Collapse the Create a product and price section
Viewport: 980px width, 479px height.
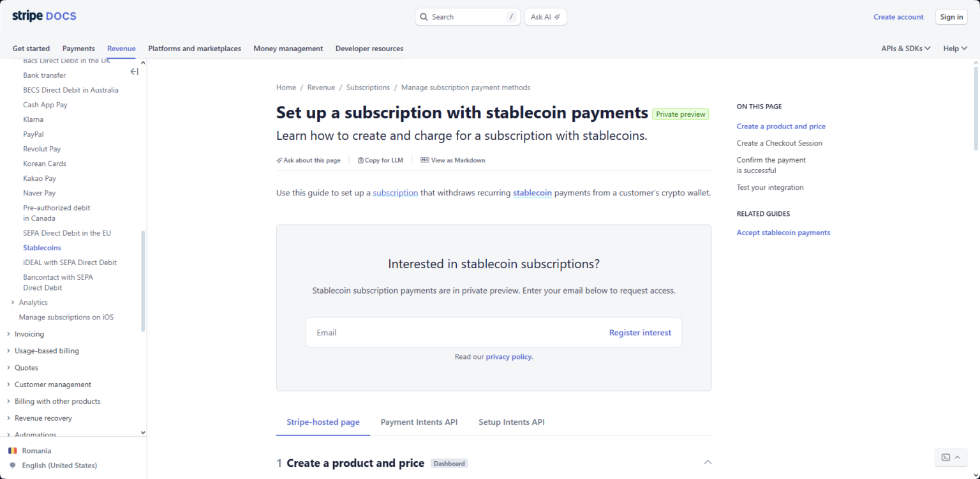coord(707,462)
